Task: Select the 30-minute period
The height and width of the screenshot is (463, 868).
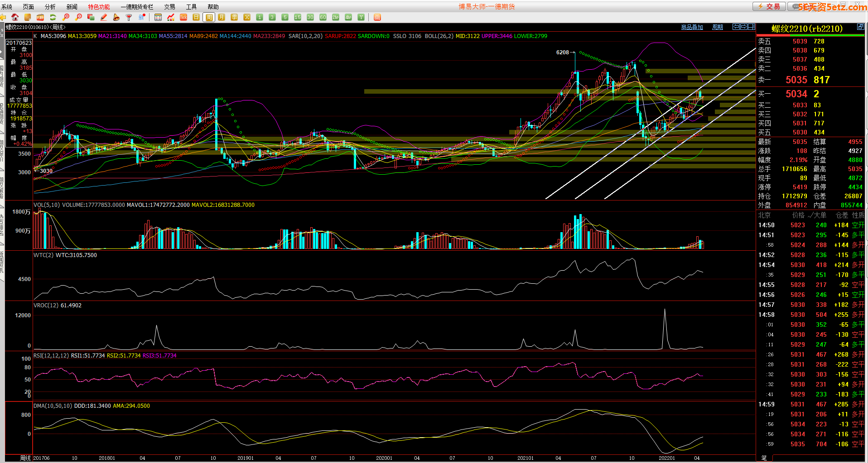Action: [x=310, y=17]
